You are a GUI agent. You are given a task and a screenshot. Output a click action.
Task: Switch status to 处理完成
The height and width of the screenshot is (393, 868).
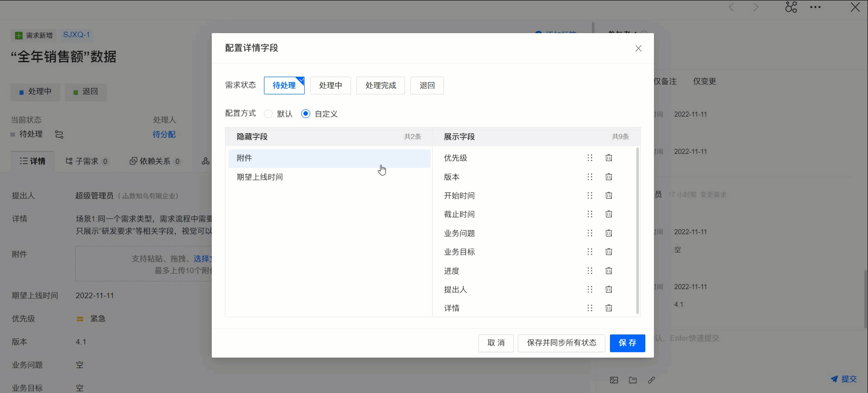point(380,85)
